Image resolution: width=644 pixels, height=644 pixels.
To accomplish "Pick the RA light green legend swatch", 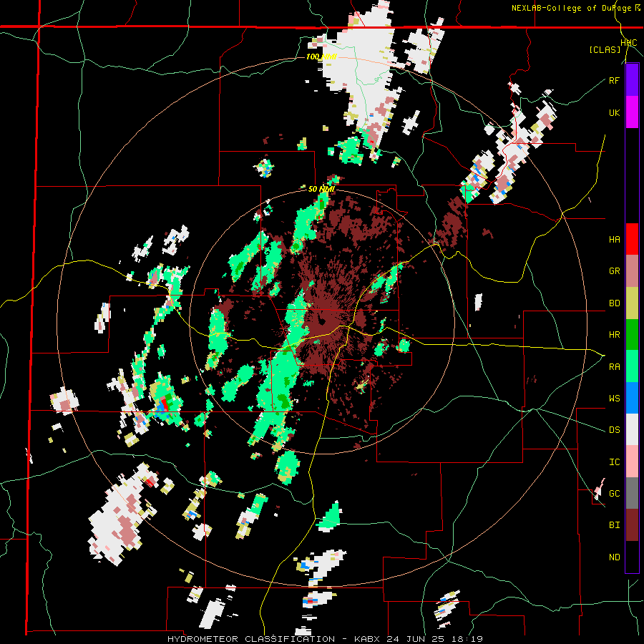I will coord(632,366).
